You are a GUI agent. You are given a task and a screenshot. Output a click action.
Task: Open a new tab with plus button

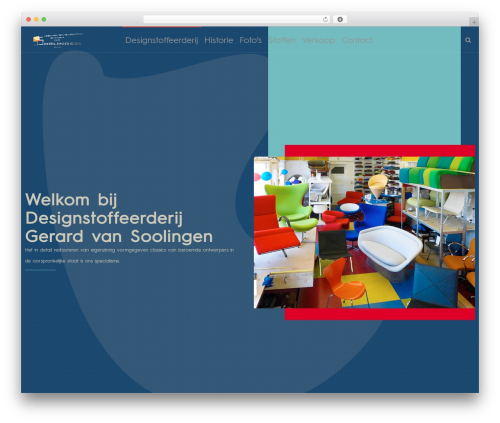[474, 22]
